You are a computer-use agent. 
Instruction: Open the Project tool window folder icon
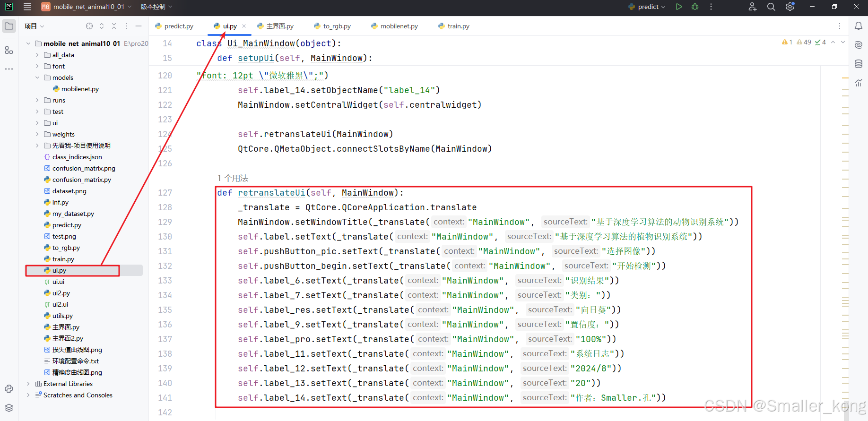tap(9, 26)
